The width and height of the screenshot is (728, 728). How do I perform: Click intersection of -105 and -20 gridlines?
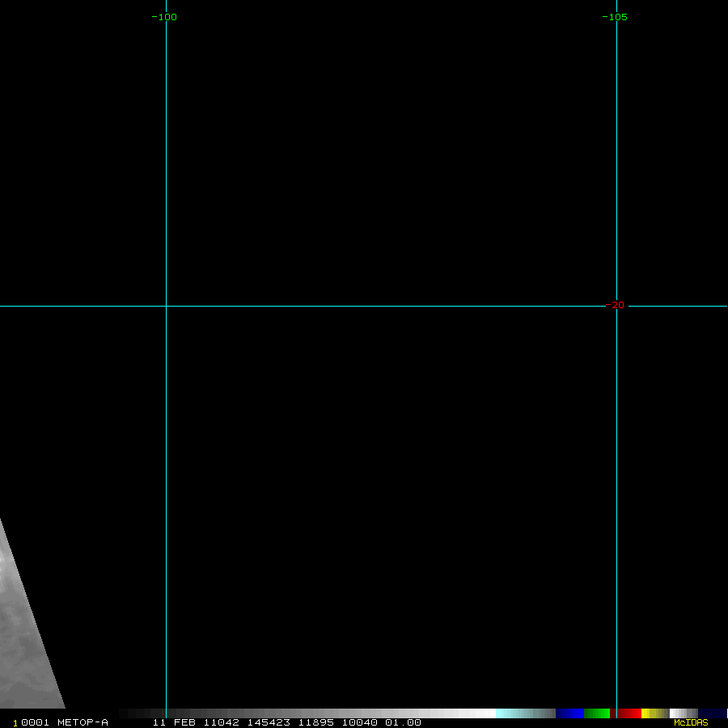(616, 306)
